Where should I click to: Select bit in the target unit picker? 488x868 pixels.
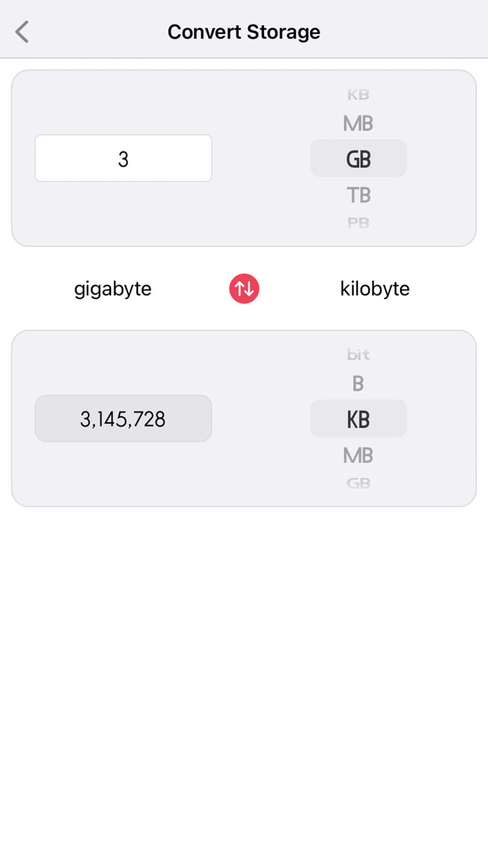[x=358, y=354]
